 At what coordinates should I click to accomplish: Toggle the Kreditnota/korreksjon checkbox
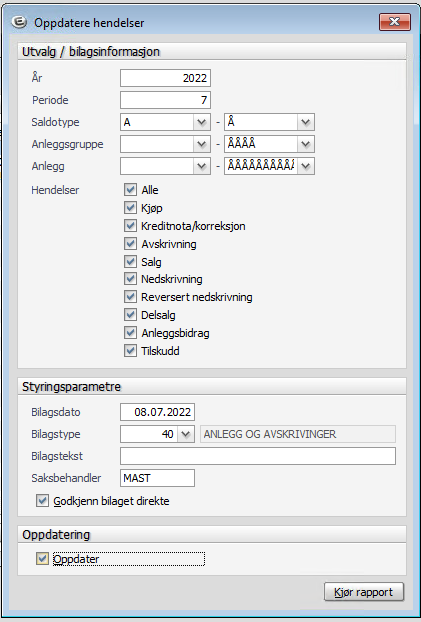pyautogui.click(x=130, y=226)
